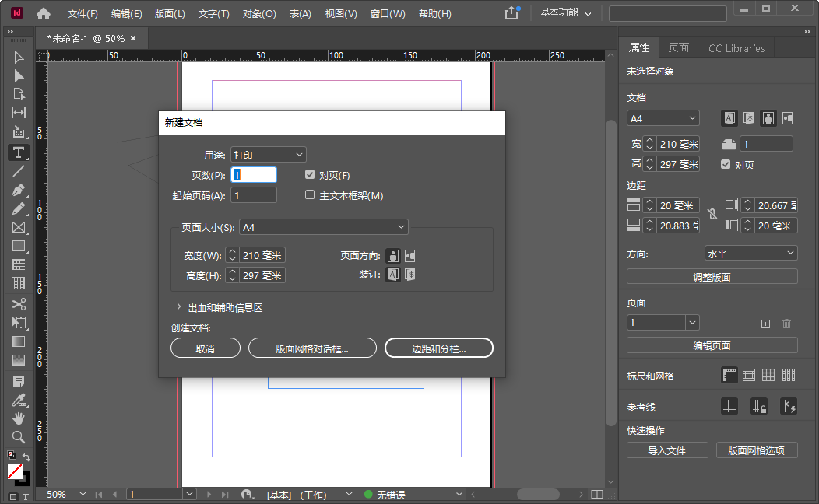819x504 pixels.
Task: Switch to the 页面 panel tab
Action: click(678, 47)
